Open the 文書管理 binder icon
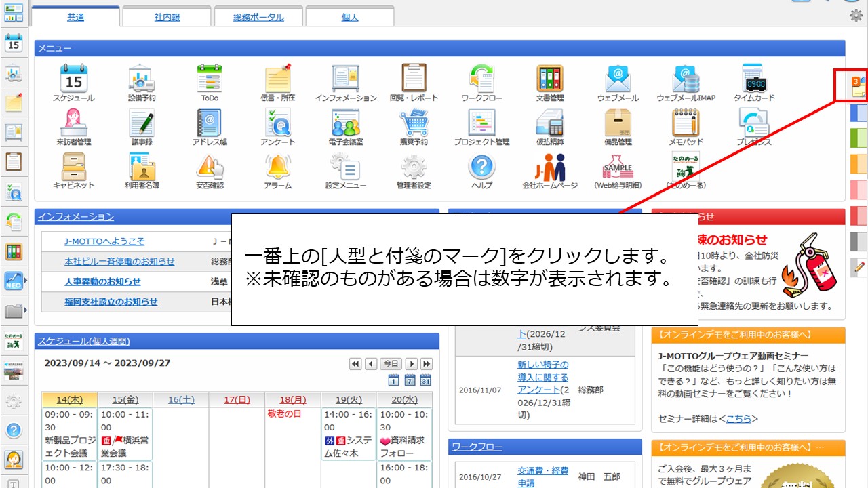The height and width of the screenshot is (488, 868). click(x=549, y=79)
